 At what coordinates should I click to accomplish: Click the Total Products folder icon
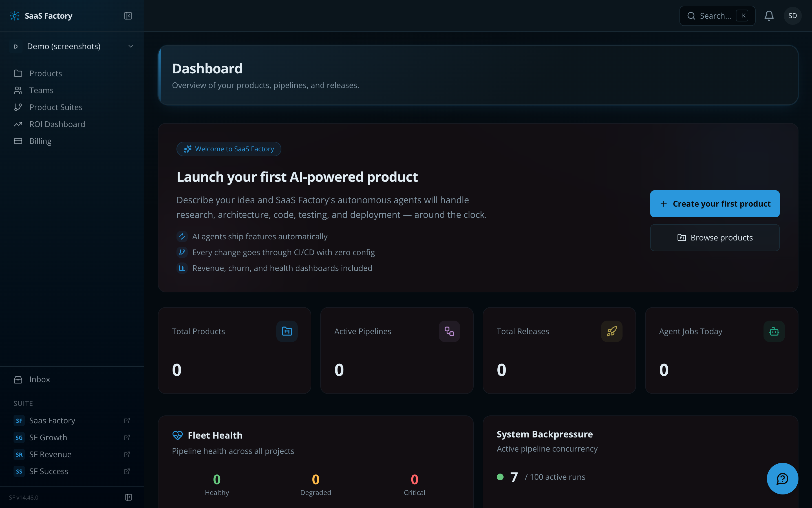pos(287,331)
